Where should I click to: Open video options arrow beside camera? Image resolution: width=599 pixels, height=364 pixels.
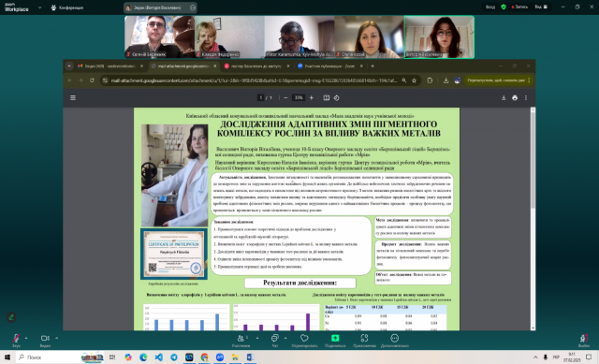(56, 338)
